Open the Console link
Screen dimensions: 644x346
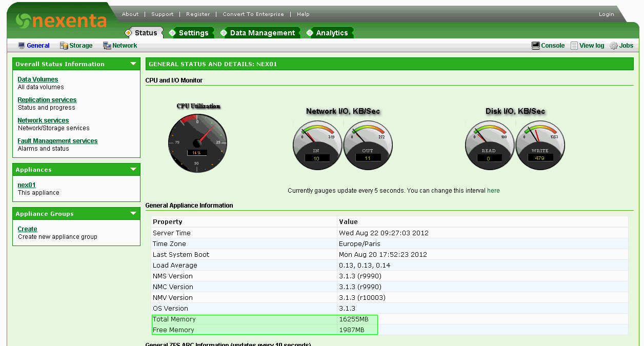(x=553, y=46)
